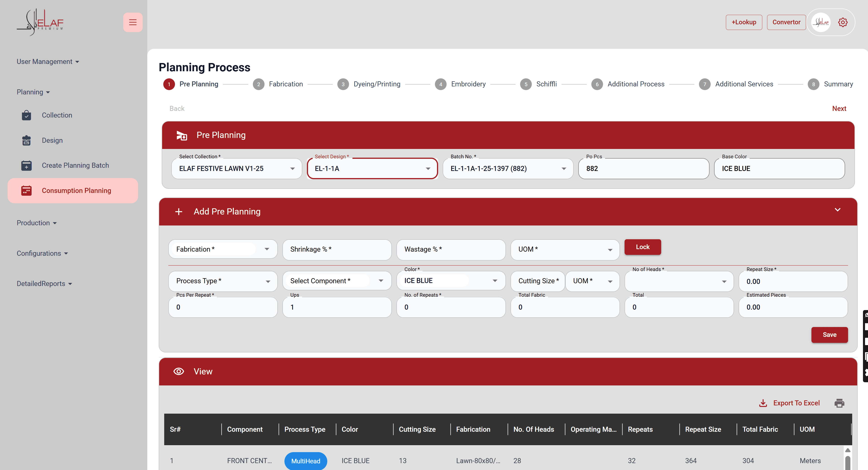Open the hamburger navigation menu

coord(132,22)
